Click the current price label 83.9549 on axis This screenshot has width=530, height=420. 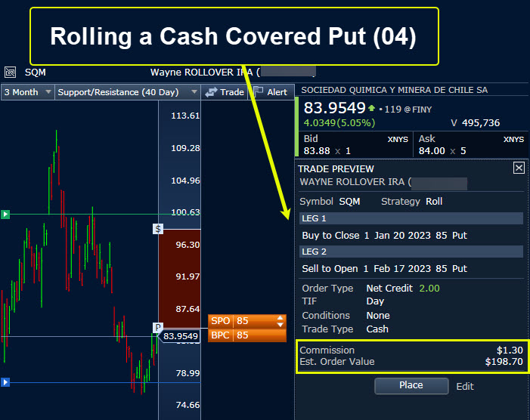[x=180, y=336]
